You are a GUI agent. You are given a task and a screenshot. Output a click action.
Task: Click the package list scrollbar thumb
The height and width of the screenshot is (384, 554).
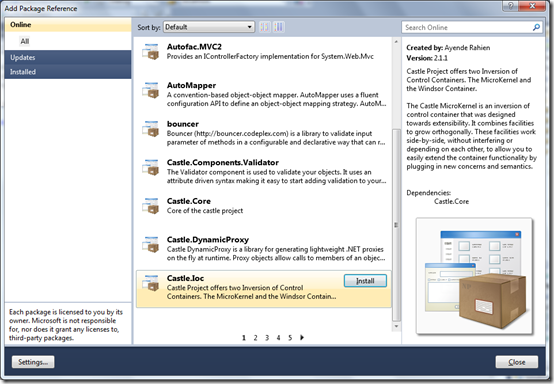396,225
